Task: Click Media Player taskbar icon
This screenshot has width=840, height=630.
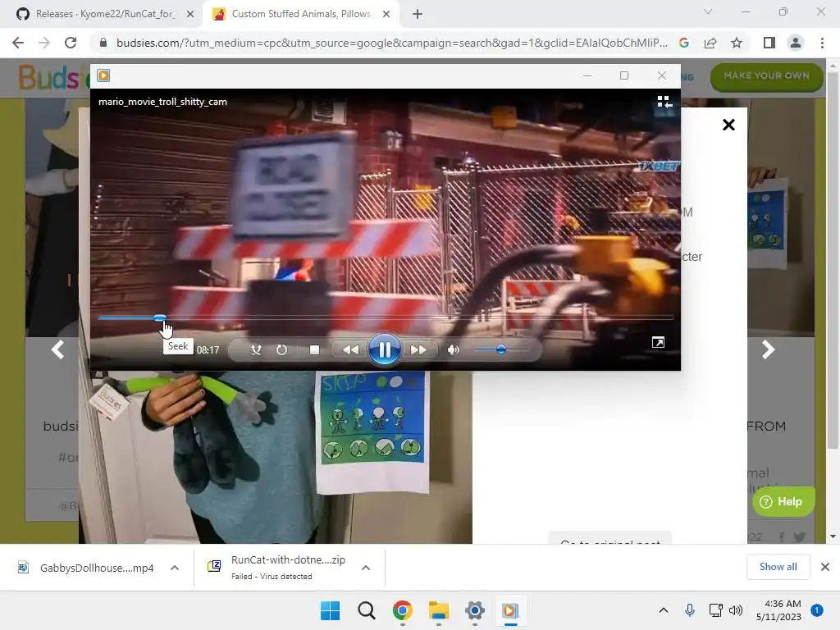Action: [x=510, y=610]
